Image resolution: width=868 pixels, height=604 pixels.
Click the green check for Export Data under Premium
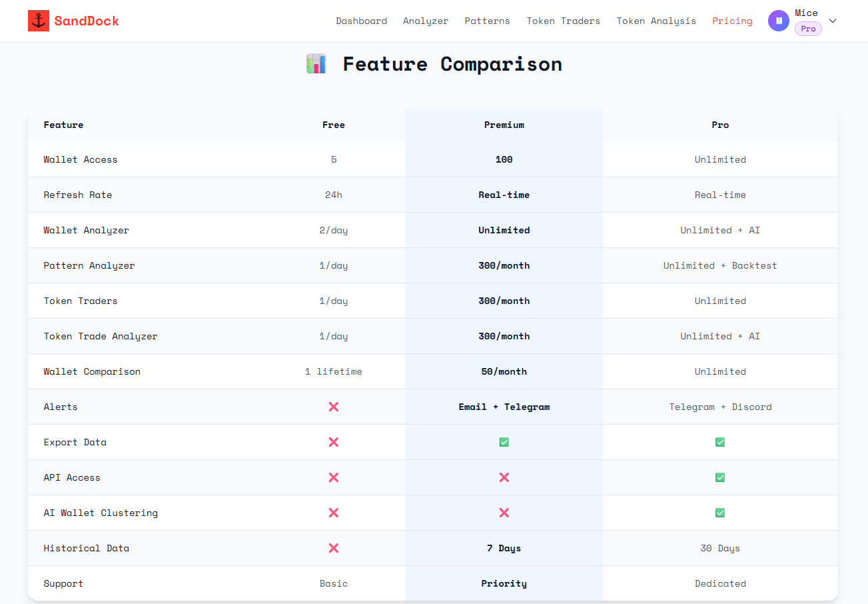pos(504,442)
